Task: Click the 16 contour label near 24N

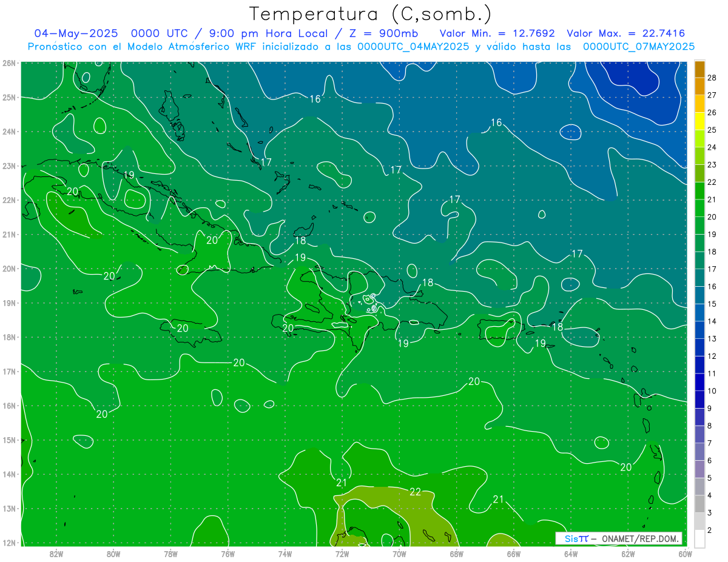Action: pyautogui.click(x=496, y=122)
